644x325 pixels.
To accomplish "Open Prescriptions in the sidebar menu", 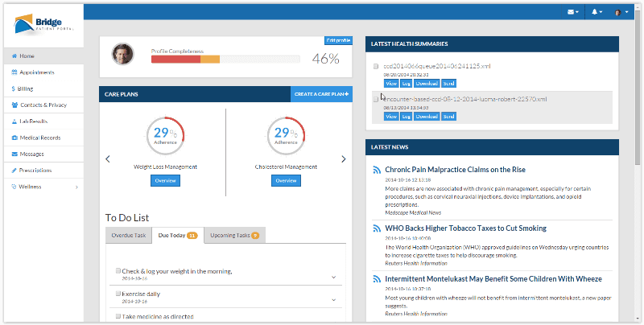I will click(x=43, y=171).
